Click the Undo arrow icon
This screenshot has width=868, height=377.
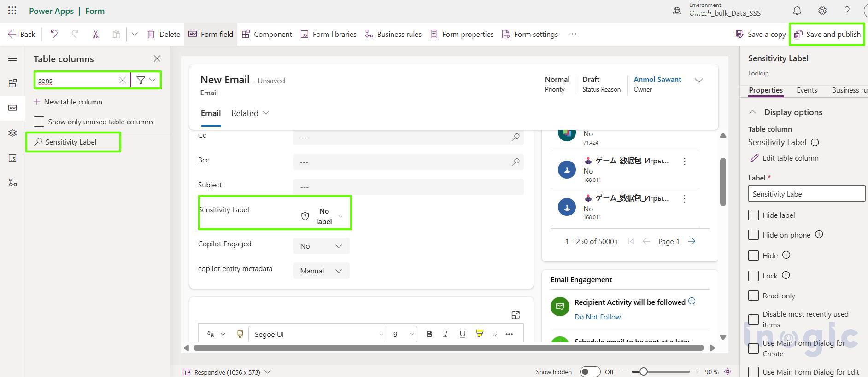(54, 34)
